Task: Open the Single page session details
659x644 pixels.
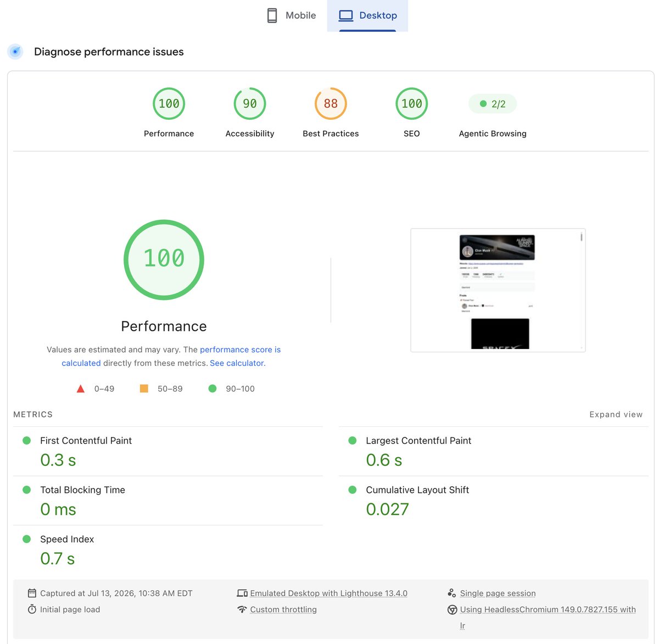Action: (x=498, y=593)
